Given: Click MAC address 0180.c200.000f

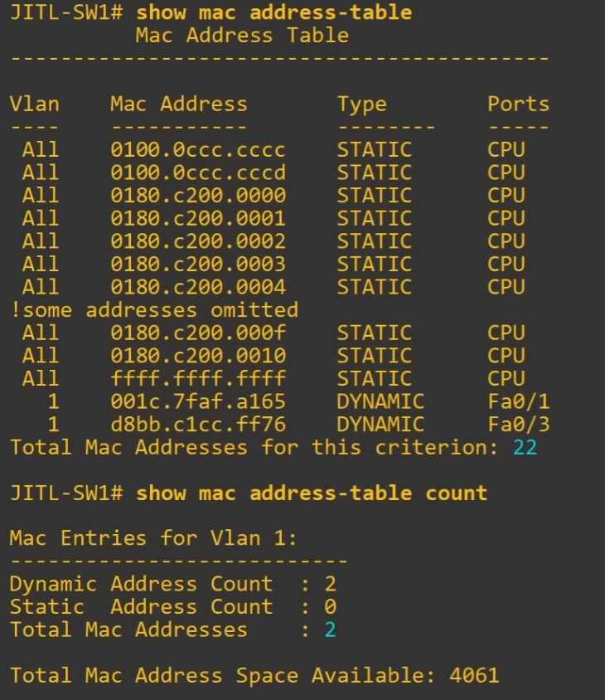Looking at the screenshot, I should (198, 333).
